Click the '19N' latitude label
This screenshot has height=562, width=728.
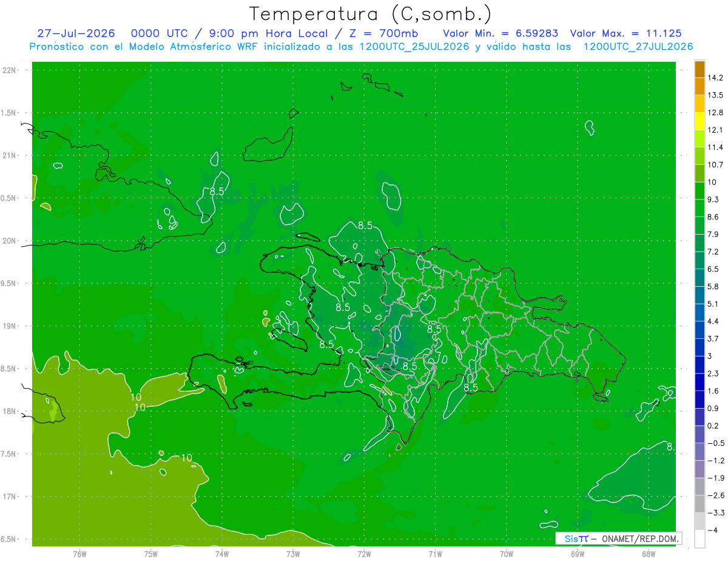9,326
